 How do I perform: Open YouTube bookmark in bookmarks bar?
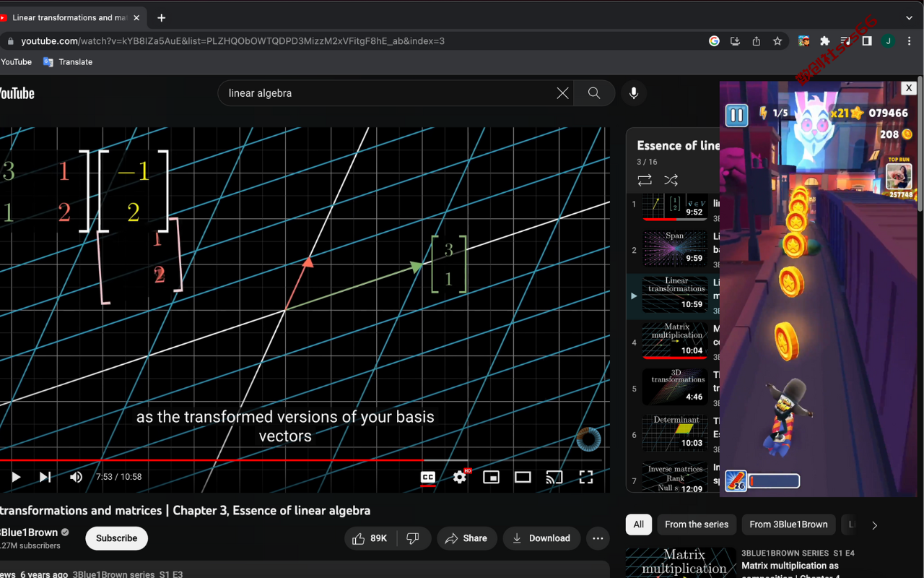click(16, 62)
